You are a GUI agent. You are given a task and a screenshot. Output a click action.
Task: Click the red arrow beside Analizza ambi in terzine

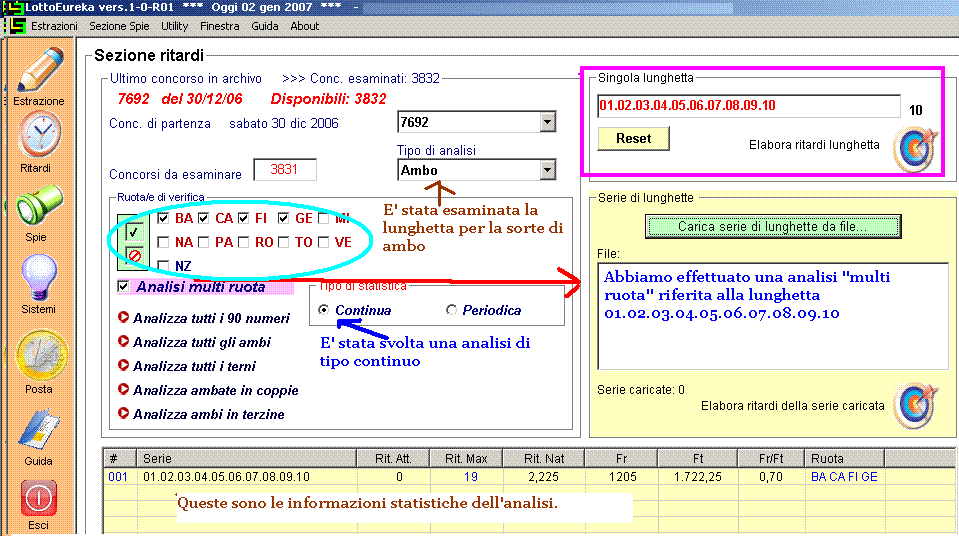pyautogui.click(x=124, y=413)
